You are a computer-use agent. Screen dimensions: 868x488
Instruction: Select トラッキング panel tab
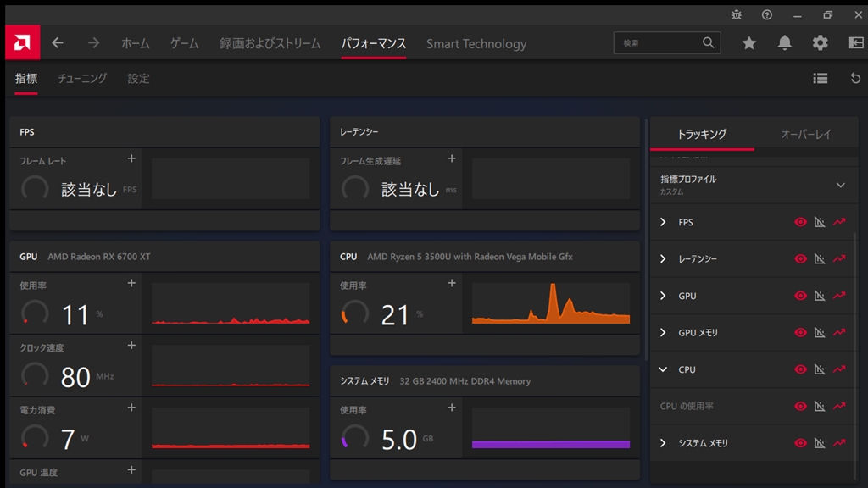point(702,134)
